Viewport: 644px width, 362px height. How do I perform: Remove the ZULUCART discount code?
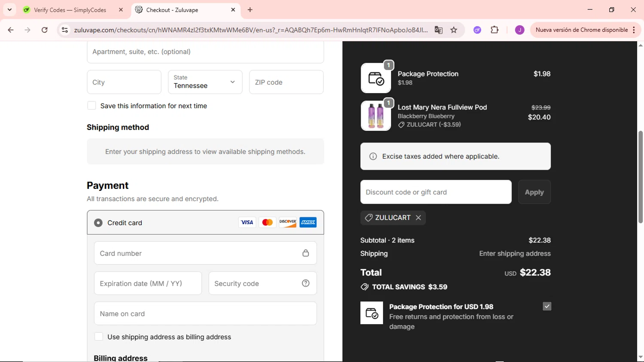click(x=418, y=218)
